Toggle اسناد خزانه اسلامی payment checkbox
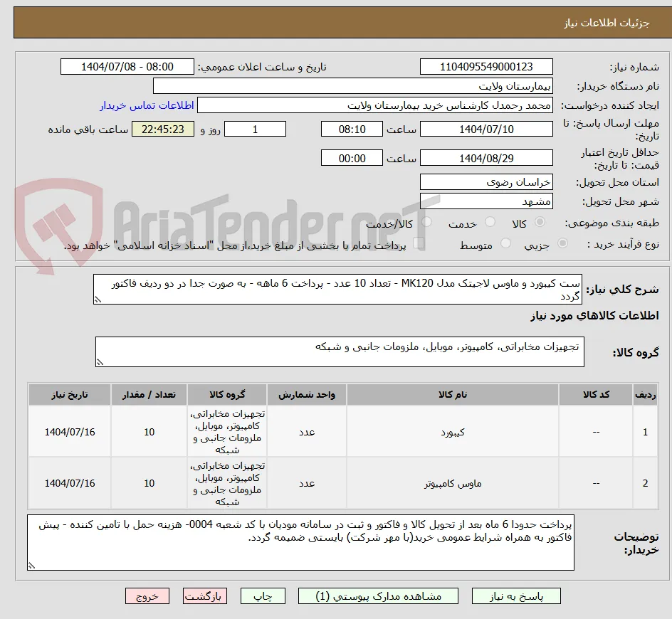The width and height of the screenshot is (672, 619). pyautogui.click(x=419, y=243)
